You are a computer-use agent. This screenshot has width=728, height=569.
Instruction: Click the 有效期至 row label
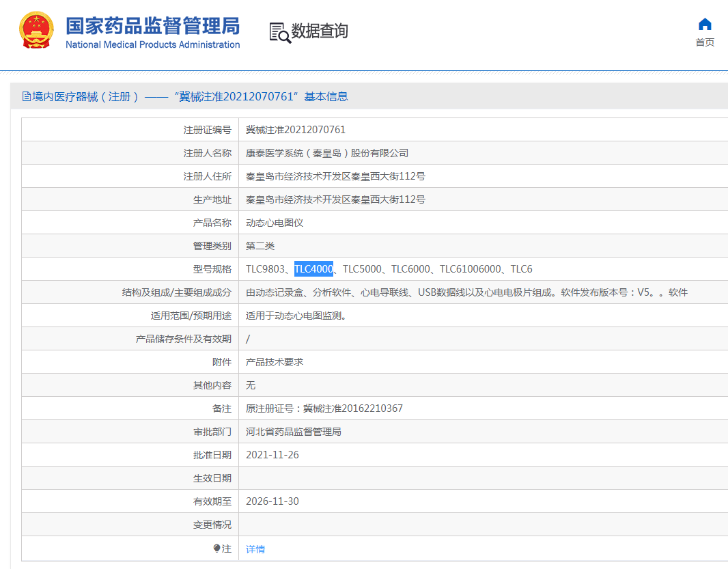point(212,501)
